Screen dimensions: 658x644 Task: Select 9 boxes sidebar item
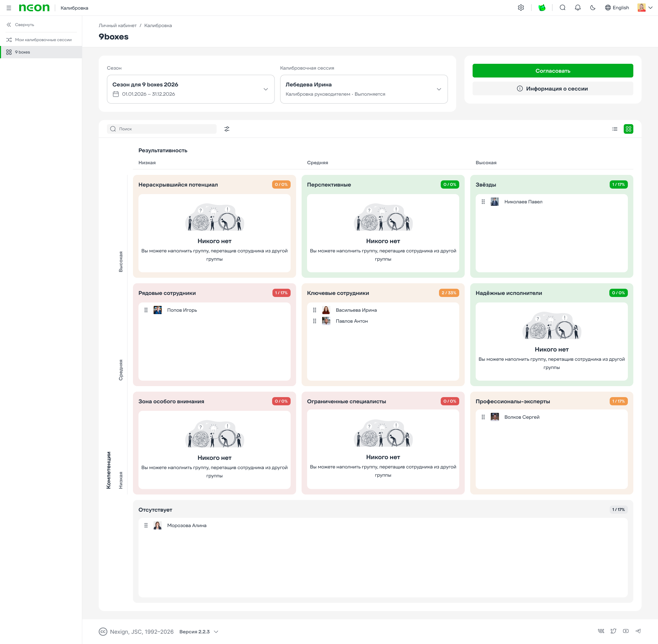coord(41,52)
